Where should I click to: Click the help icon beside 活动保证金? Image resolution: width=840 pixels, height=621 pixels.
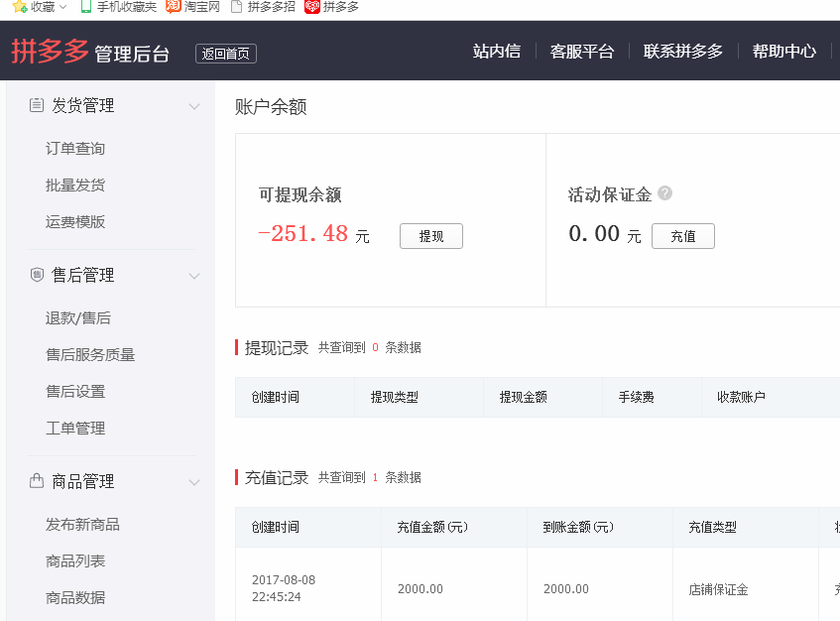click(664, 193)
